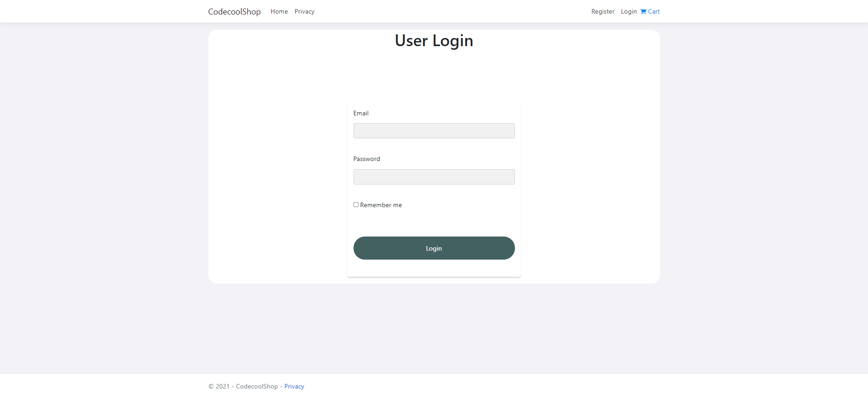This screenshot has width=868, height=398.
Task: Click the Cart text link
Action: coord(654,12)
